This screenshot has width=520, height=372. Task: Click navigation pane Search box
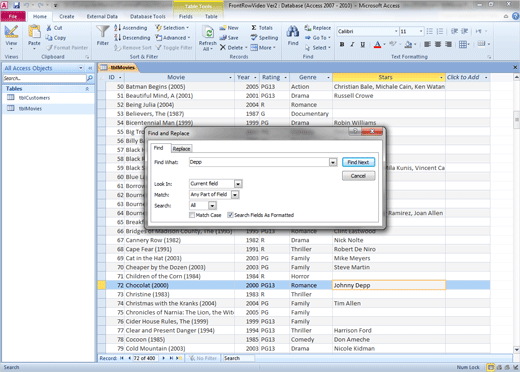coord(44,78)
